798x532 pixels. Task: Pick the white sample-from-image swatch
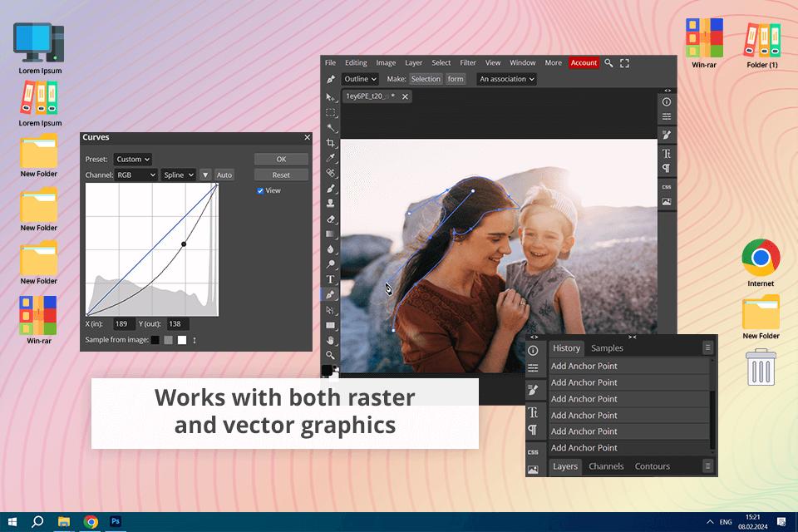coord(182,340)
